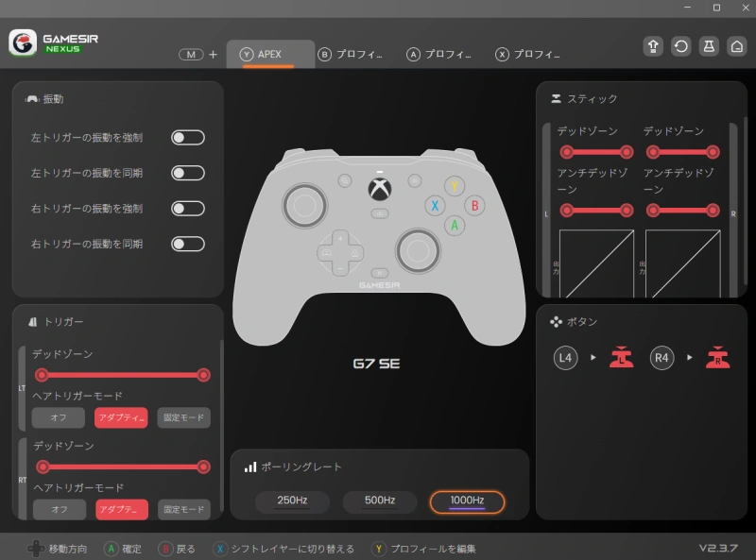
Task: Open the calibration flask icon
Action: 710,45
